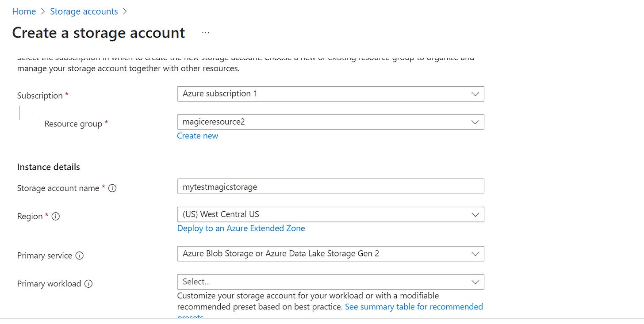Open Storage accounts from the breadcrumb
Image resolution: width=644 pixels, height=324 pixels.
[x=84, y=11]
